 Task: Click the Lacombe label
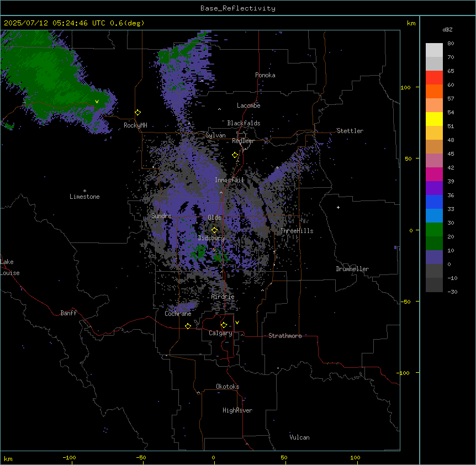click(248, 105)
